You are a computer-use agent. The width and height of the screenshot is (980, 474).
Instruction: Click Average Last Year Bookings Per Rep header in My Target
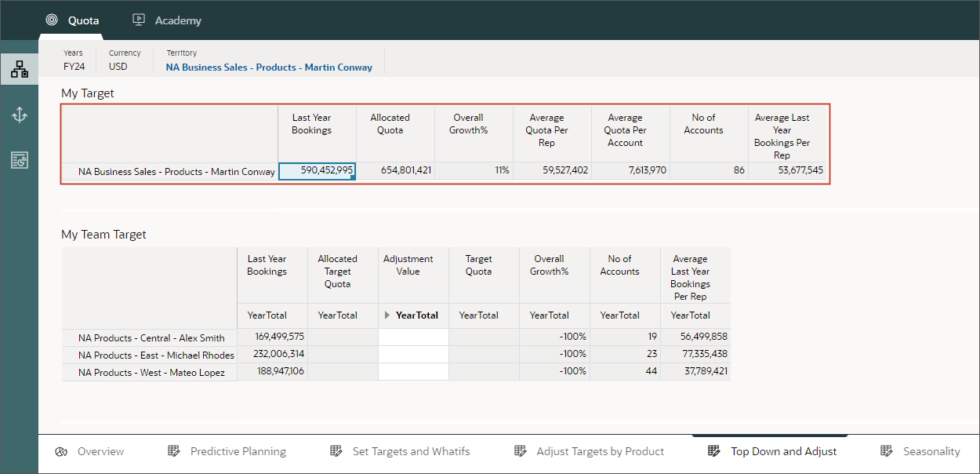pyautogui.click(x=787, y=134)
